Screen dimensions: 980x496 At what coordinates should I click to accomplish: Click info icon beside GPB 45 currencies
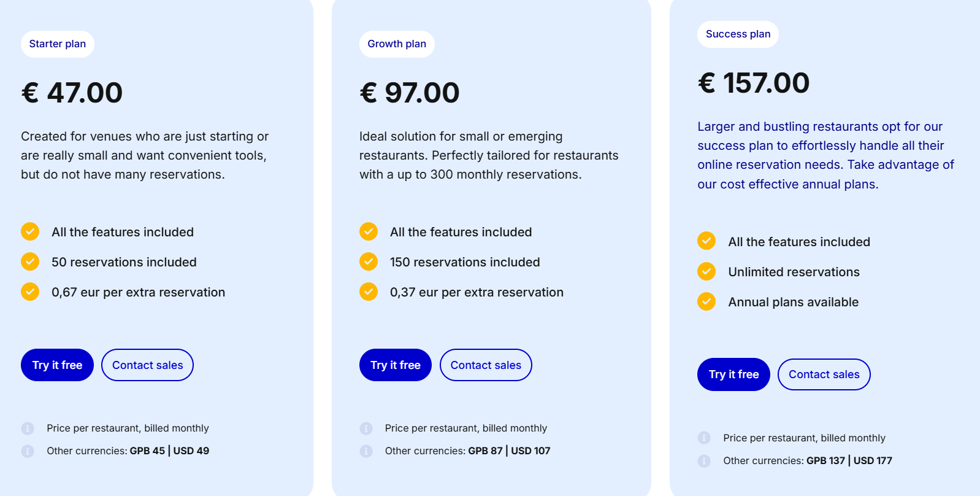(x=28, y=451)
